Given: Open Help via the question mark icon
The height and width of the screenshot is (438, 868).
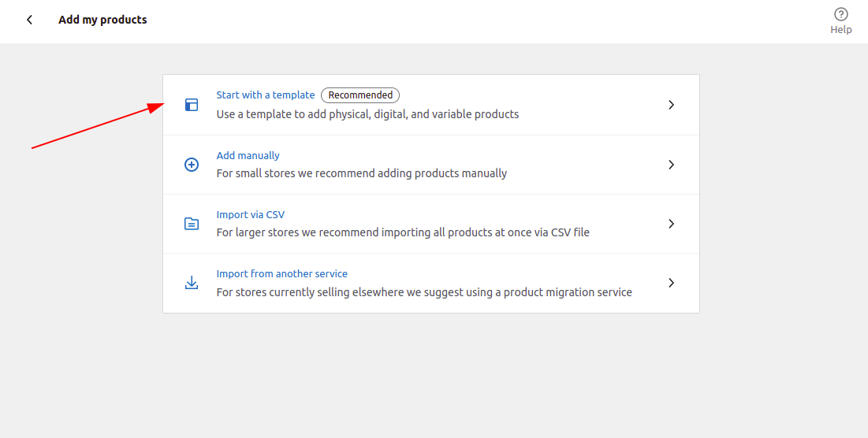Looking at the screenshot, I should 840,14.
